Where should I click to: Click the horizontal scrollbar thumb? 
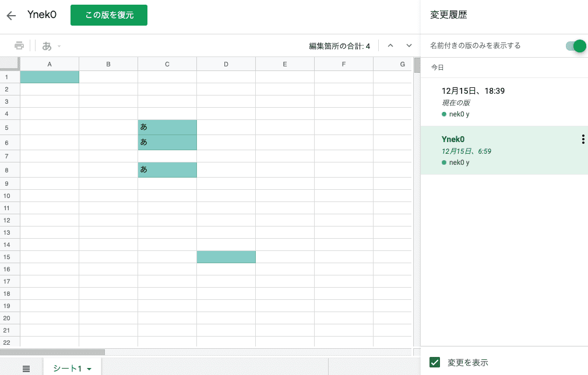tap(52, 352)
